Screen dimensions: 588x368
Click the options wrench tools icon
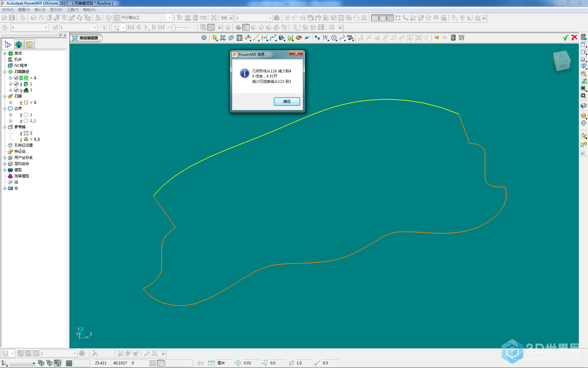click(462, 38)
